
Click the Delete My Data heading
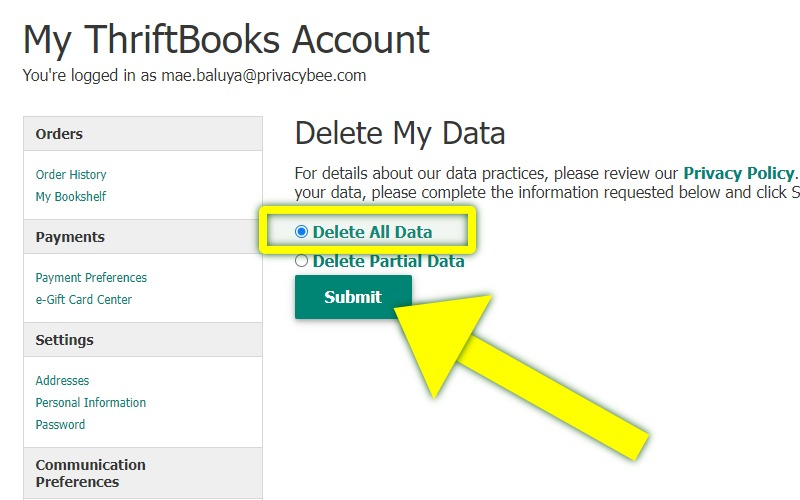click(400, 133)
